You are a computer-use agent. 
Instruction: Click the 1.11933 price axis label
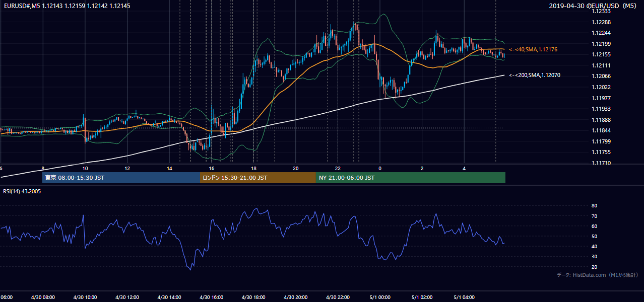(601, 109)
